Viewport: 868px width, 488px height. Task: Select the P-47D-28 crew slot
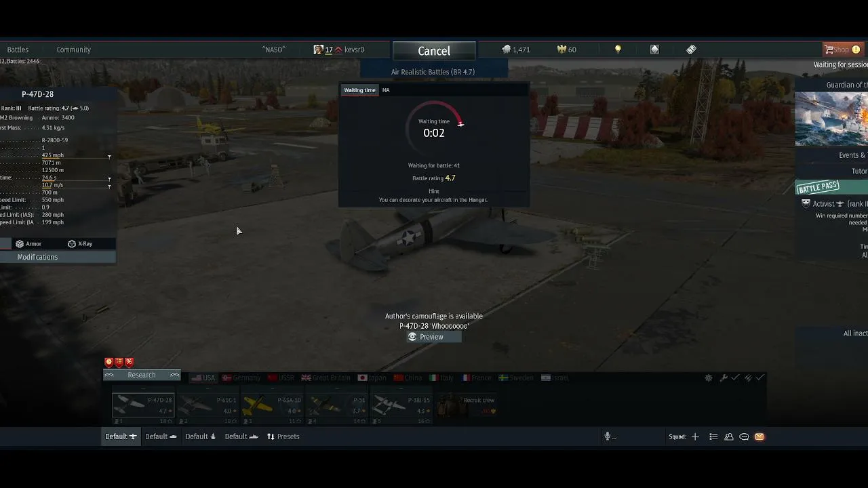[143, 405]
